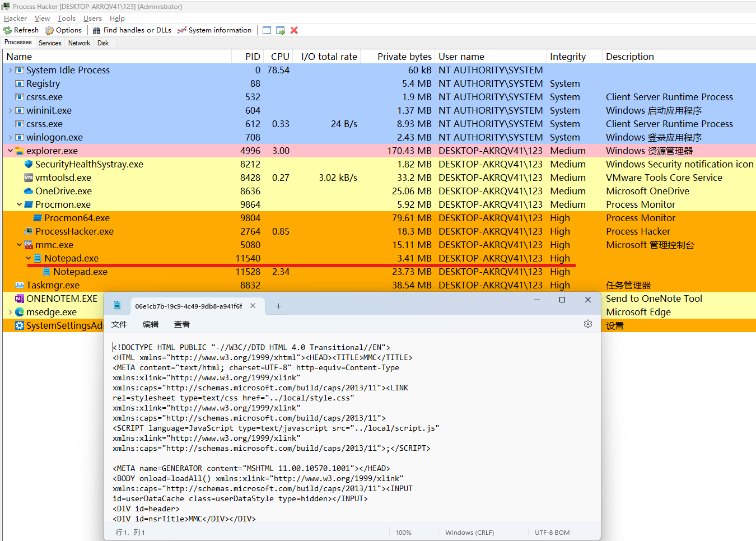Sort by the User name column header
Image resolution: width=756 pixels, height=541 pixels.
pyautogui.click(x=490, y=57)
